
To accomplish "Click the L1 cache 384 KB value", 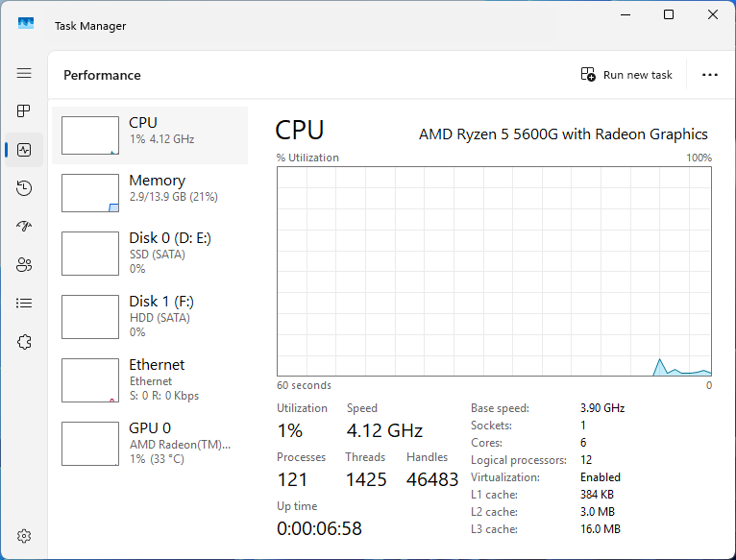I will [597, 495].
